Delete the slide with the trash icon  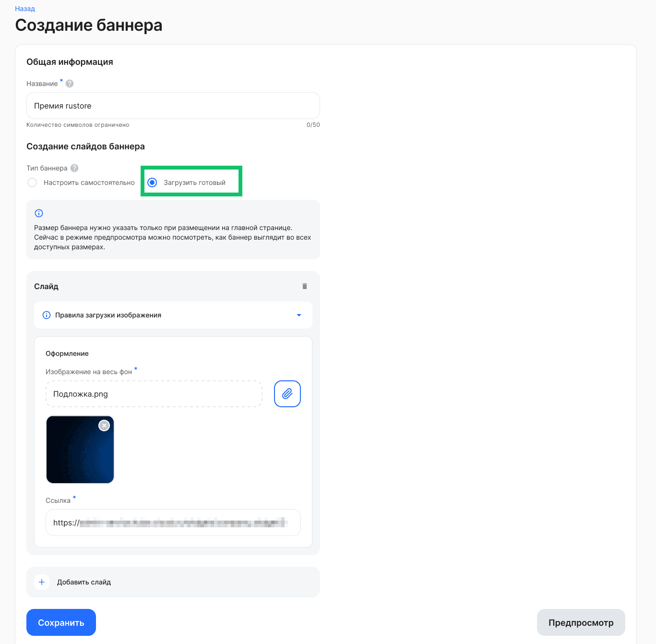[304, 286]
